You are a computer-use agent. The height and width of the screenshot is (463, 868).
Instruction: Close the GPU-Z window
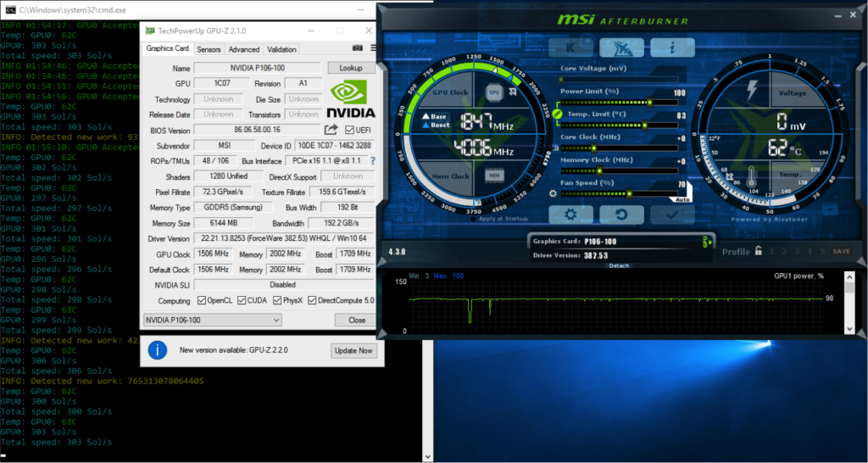[369, 31]
